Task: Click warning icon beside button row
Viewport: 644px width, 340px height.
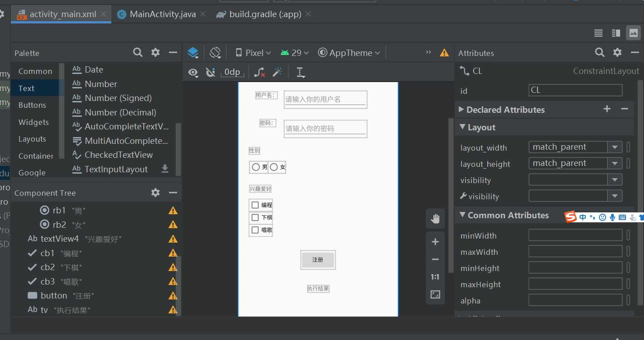Action: tap(173, 296)
